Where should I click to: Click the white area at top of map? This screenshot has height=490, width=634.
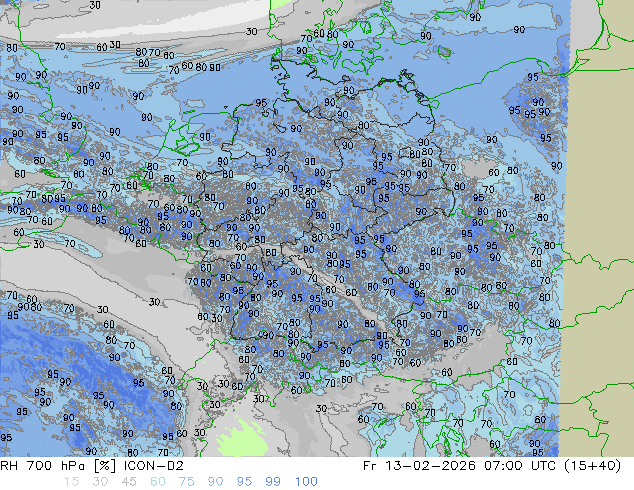tap(200, 14)
